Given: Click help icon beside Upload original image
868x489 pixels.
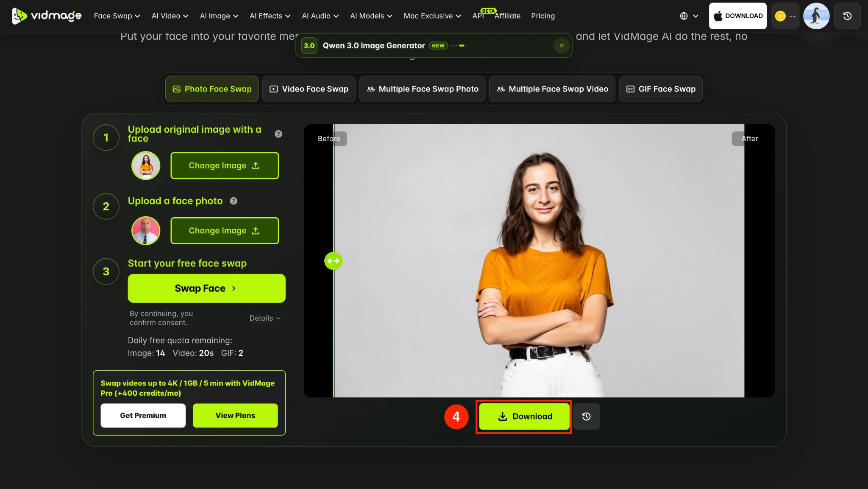Looking at the screenshot, I should pos(278,134).
